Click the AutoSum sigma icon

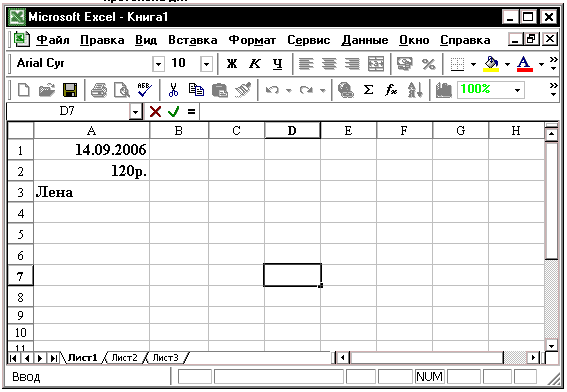tap(368, 90)
